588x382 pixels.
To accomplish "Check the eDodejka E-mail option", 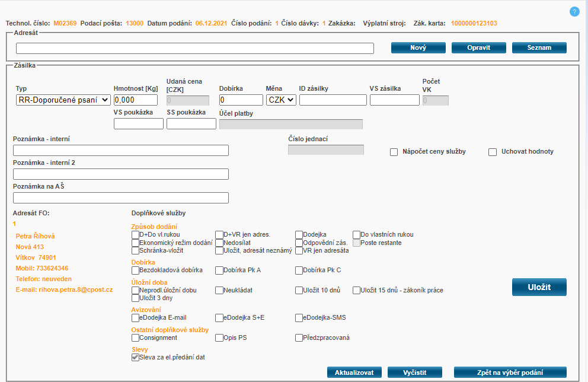I will (135, 318).
